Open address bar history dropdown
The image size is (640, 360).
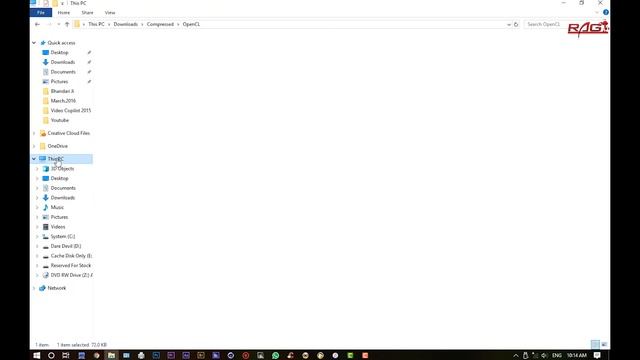point(509,24)
